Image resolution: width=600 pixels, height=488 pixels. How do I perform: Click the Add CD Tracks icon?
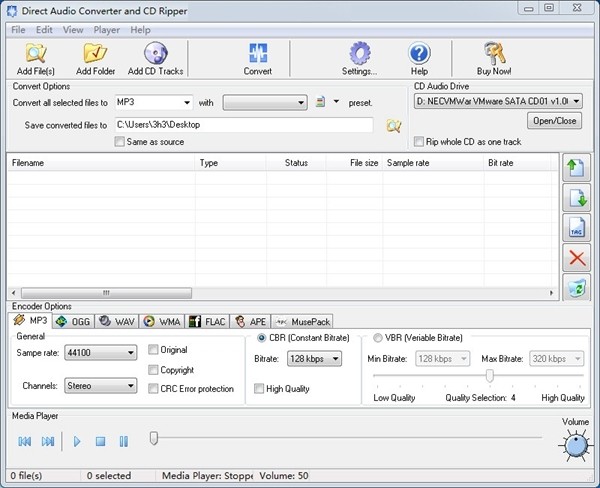click(155, 55)
